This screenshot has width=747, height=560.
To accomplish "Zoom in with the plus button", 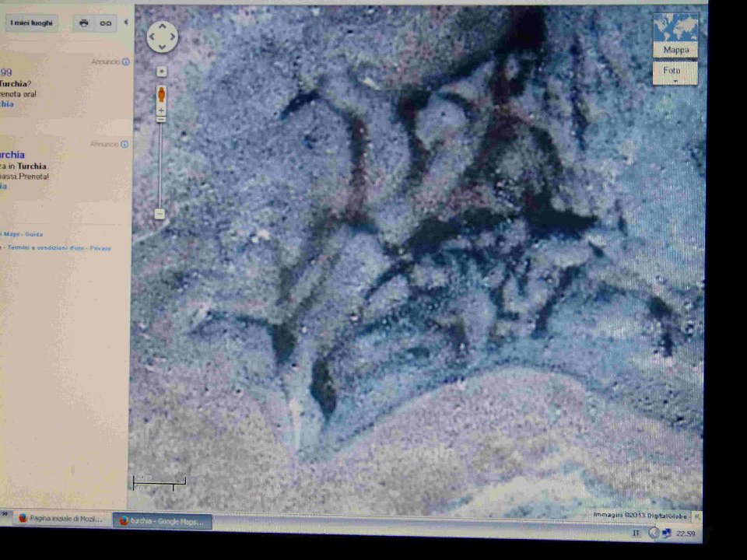I will pos(161,110).
